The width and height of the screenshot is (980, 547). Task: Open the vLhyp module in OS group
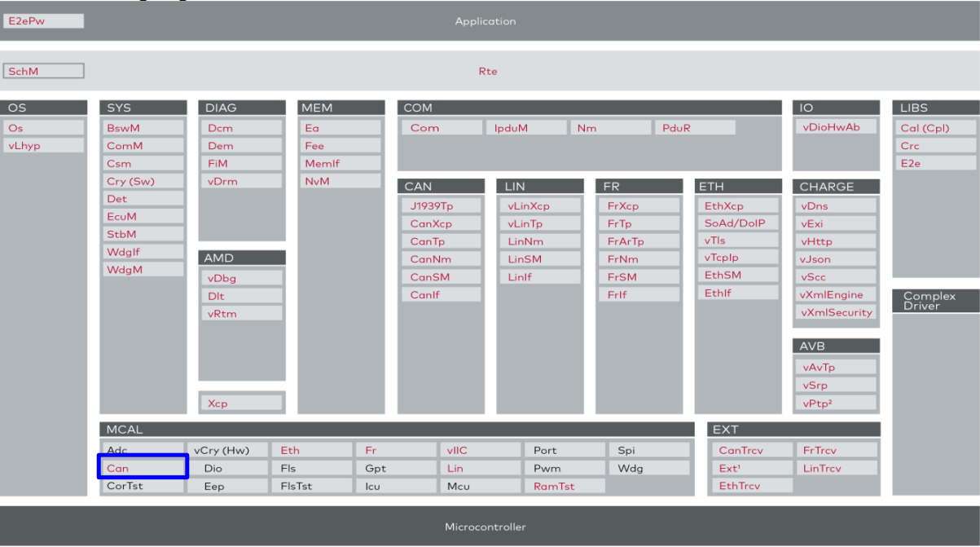click(44, 146)
